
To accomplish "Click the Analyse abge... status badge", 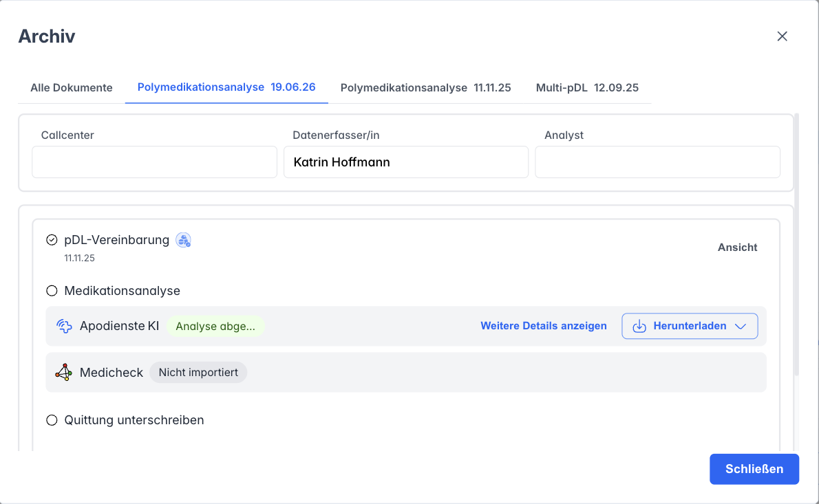I will click(x=215, y=326).
